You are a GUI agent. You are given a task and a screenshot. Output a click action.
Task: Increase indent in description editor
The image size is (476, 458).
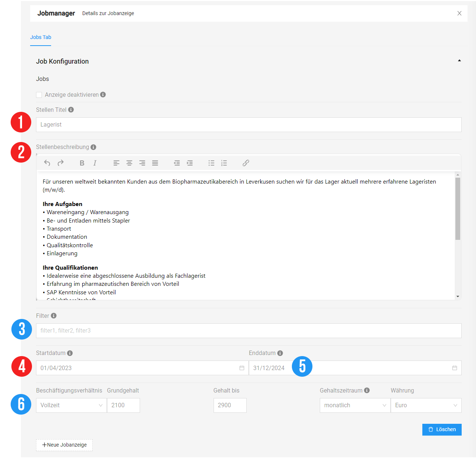coord(190,163)
